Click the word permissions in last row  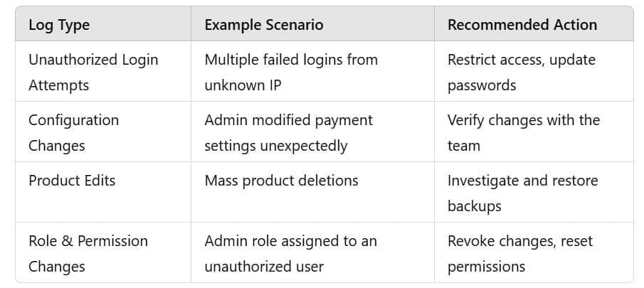[x=486, y=267]
